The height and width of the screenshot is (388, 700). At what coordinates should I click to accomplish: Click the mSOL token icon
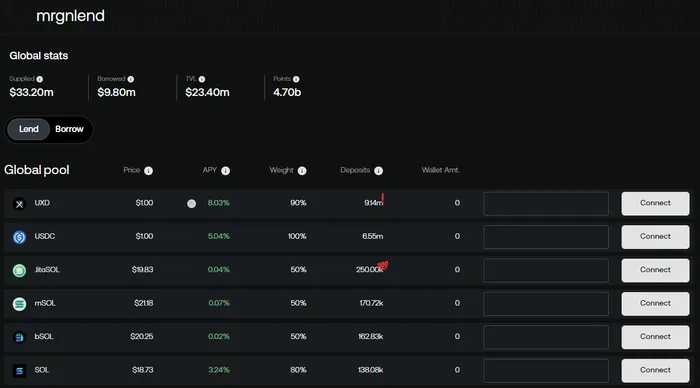pos(19,304)
